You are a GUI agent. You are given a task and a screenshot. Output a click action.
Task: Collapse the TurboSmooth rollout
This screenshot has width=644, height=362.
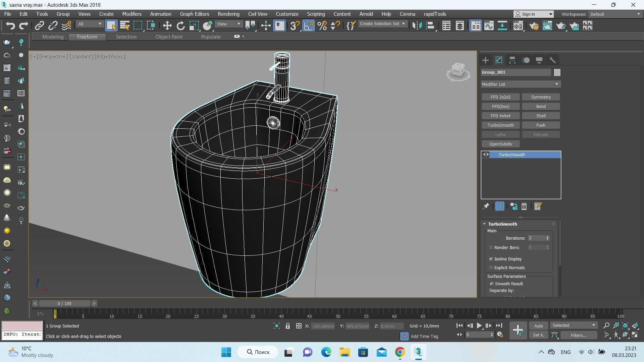(502, 224)
